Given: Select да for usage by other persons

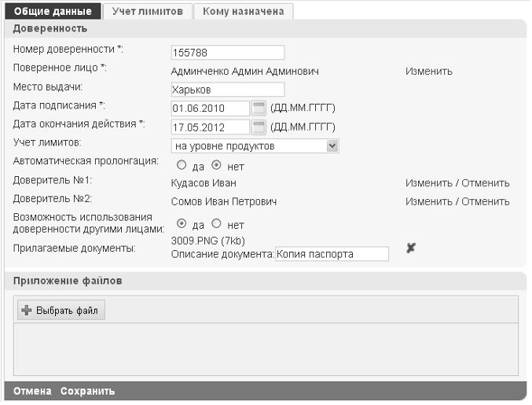Looking at the screenshot, I should coord(182,223).
